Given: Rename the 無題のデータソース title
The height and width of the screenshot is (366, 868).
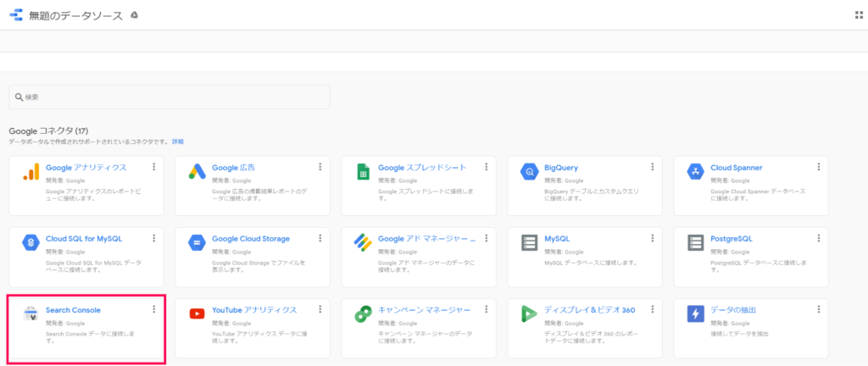Looking at the screenshot, I should click(x=75, y=15).
